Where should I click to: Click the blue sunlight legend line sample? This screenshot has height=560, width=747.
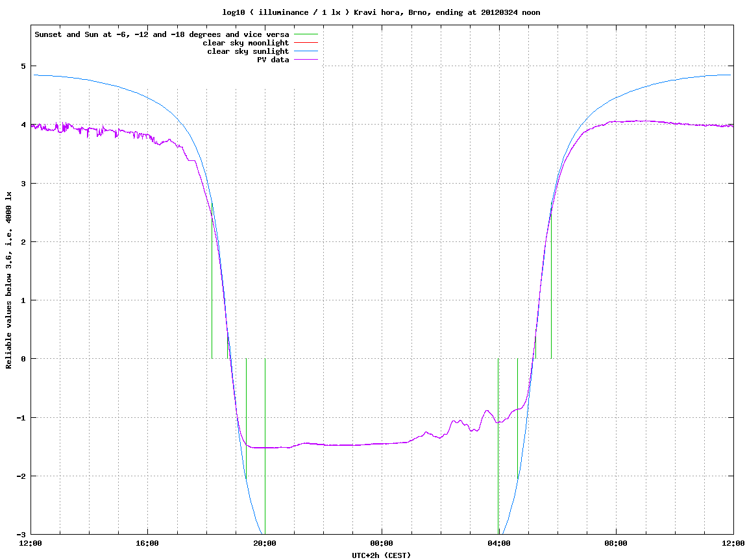(306, 51)
